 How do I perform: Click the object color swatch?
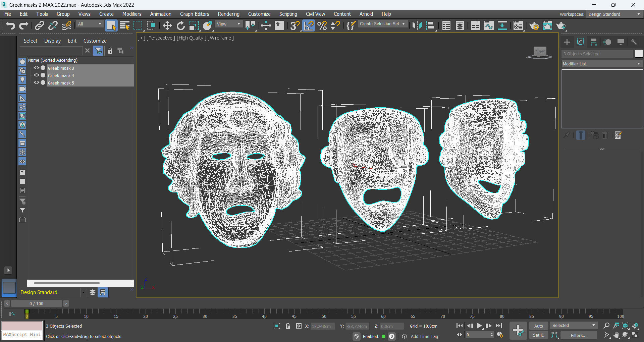point(639,54)
